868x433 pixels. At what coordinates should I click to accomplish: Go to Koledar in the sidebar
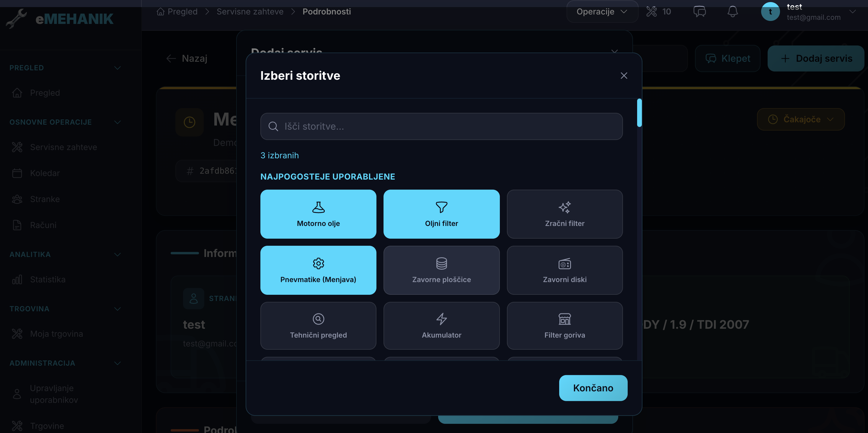point(45,173)
